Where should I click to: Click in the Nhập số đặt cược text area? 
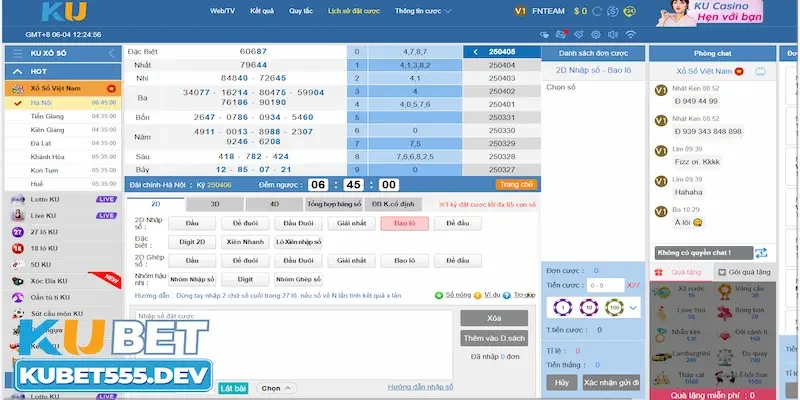coord(293,345)
